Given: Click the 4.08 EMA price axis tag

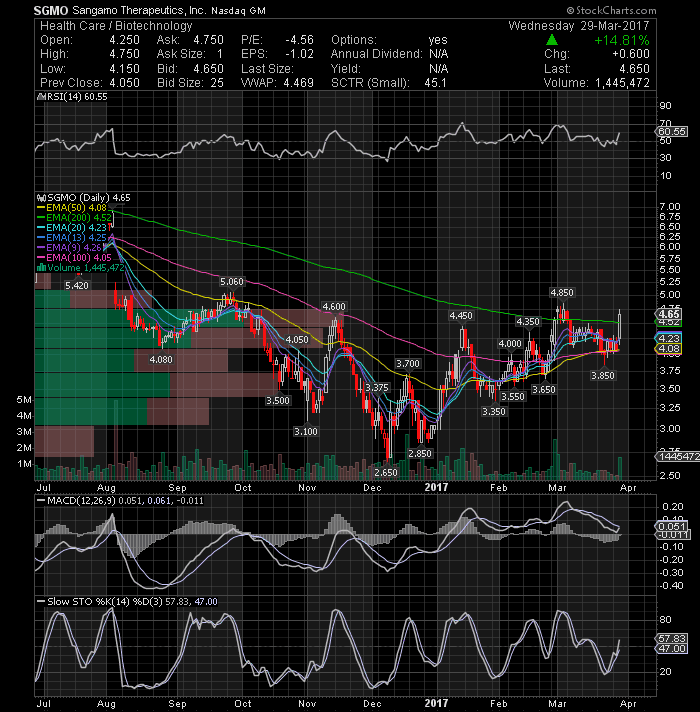Looking at the screenshot, I should coord(669,349).
